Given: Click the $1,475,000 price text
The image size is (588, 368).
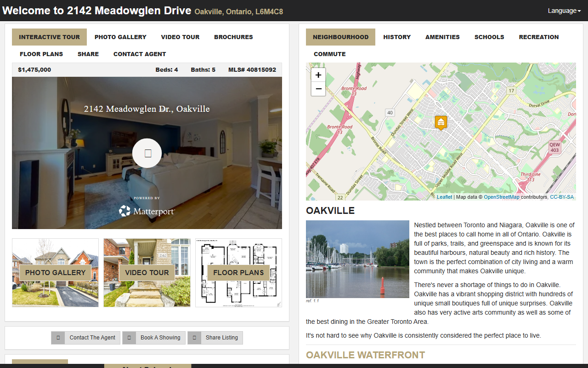Looking at the screenshot, I should pos(34,70).
